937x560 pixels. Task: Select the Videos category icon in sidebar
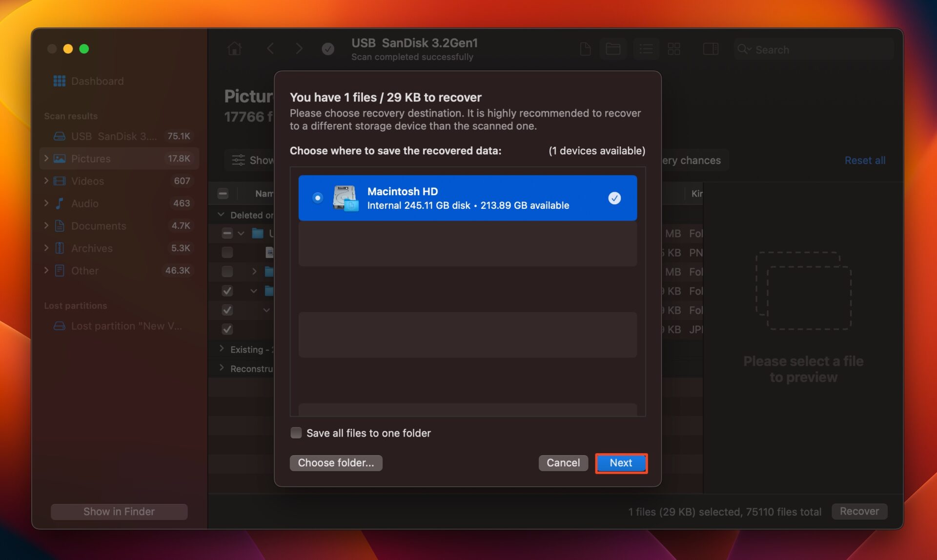(x=59, y=180)
